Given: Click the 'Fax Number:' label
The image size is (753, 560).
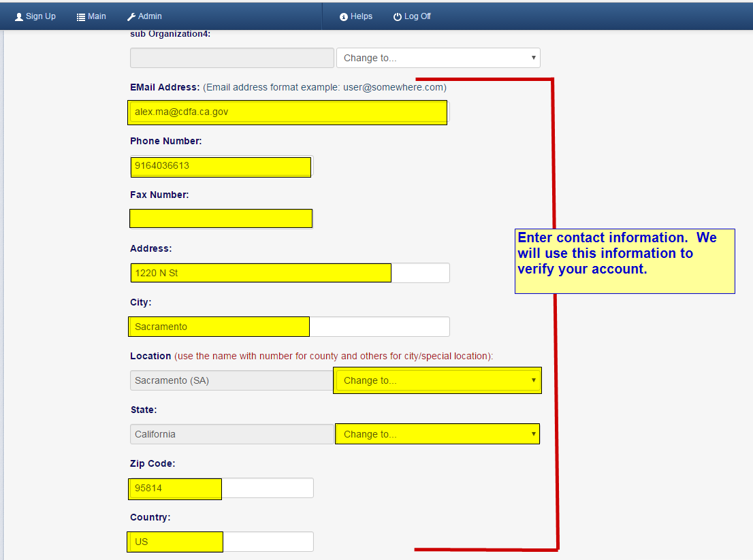Looking at the screenshot, I should (x=159, y=195).
